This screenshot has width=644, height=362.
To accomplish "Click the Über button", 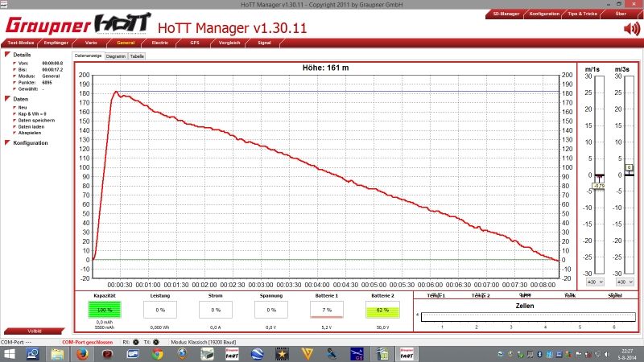I will tap(621, 14).
